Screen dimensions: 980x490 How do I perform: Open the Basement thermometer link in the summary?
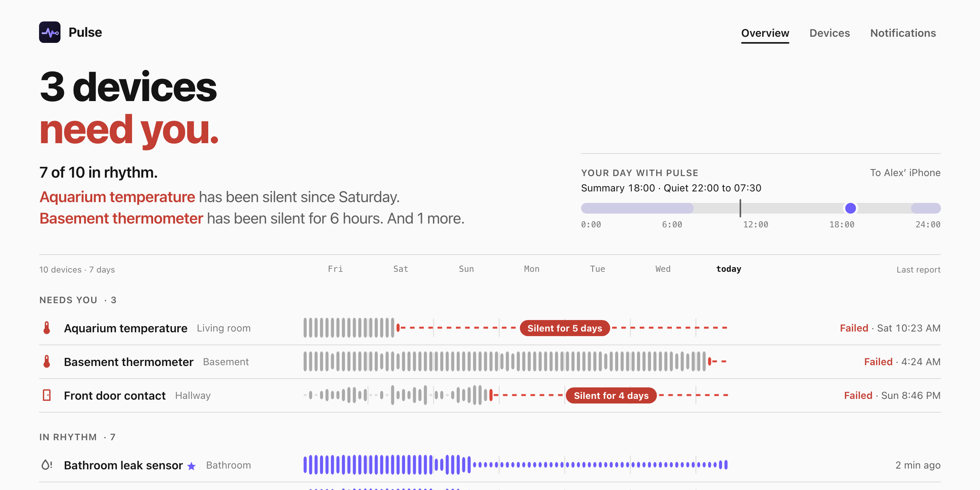tap(121, 218)
